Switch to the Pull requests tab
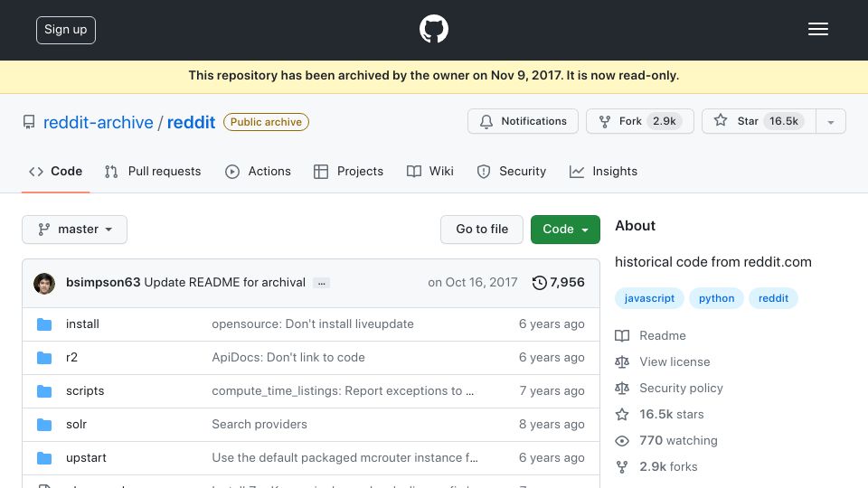 coord(153,172)
